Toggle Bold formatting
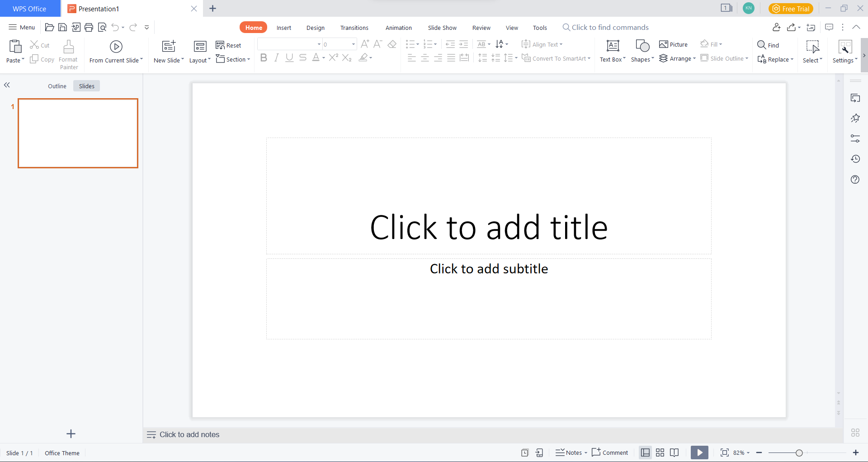The width and height of the screenshot is (868, 462). click(x=264, y=57)
